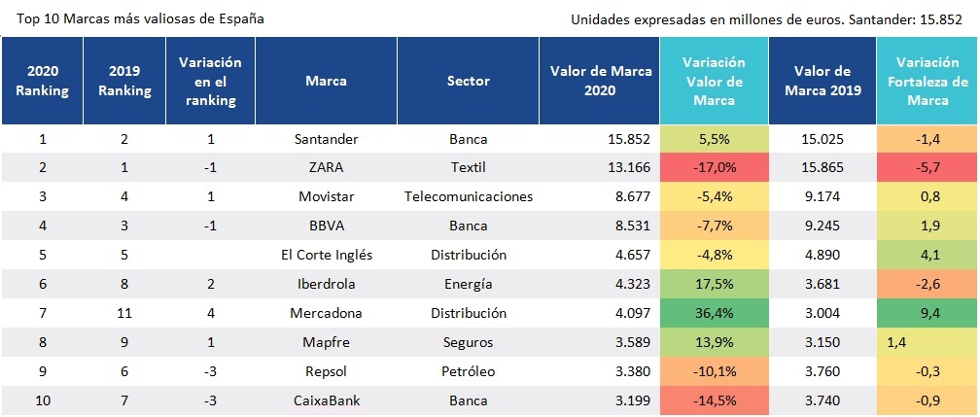This screenshot has height=417, width=980.
Task: Click the Variación Valor de Marca header
Action: [x=714, y=81]
